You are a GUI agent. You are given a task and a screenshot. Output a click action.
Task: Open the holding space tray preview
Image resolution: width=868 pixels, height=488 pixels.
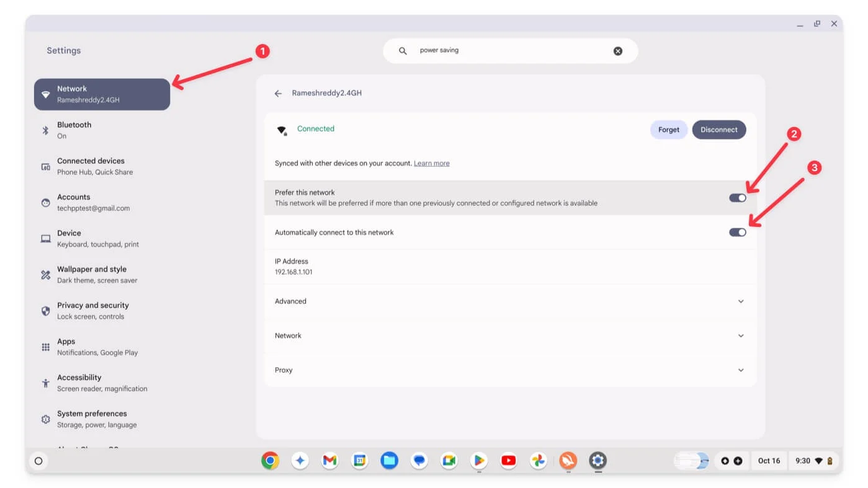tap(692, 461)
